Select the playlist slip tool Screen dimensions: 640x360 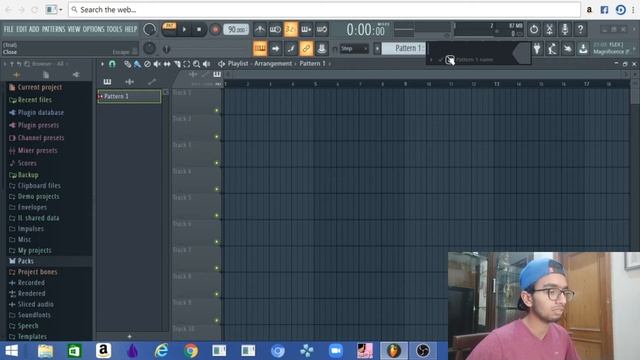[x=167, y=64]
